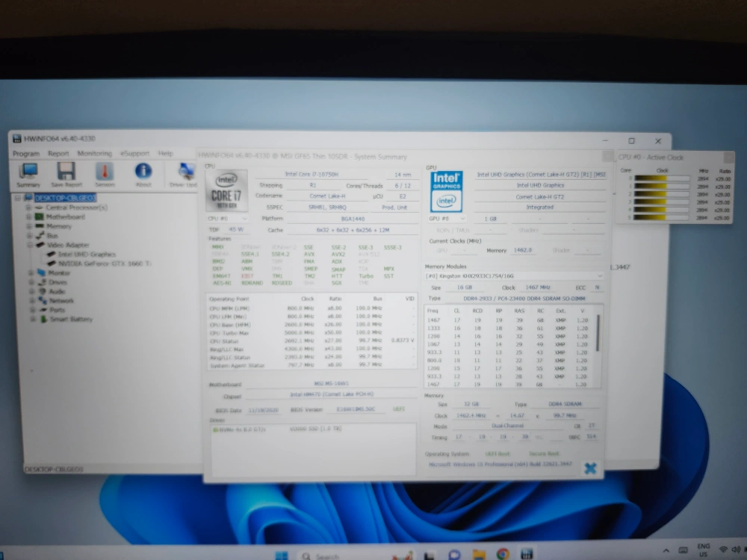Expand the Monitor node
747x560 pixels.
(x=31, y=273)
